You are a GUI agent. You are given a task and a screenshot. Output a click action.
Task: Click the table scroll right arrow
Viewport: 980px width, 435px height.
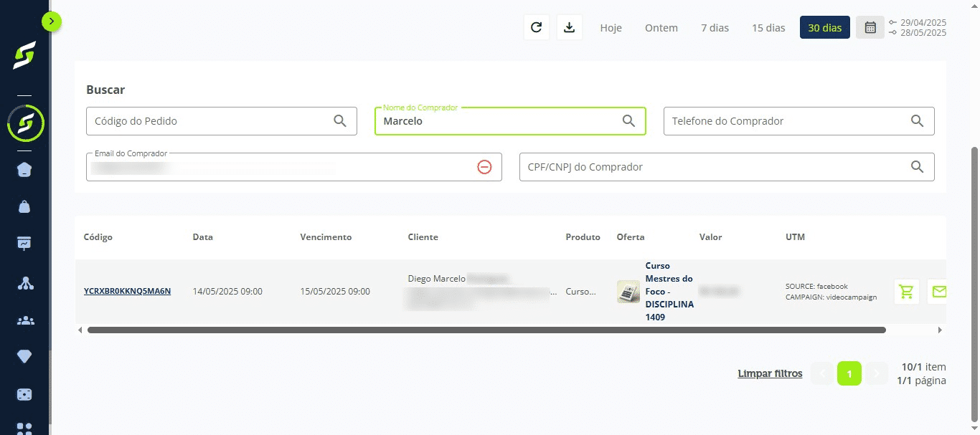click(x=940, y=330)
